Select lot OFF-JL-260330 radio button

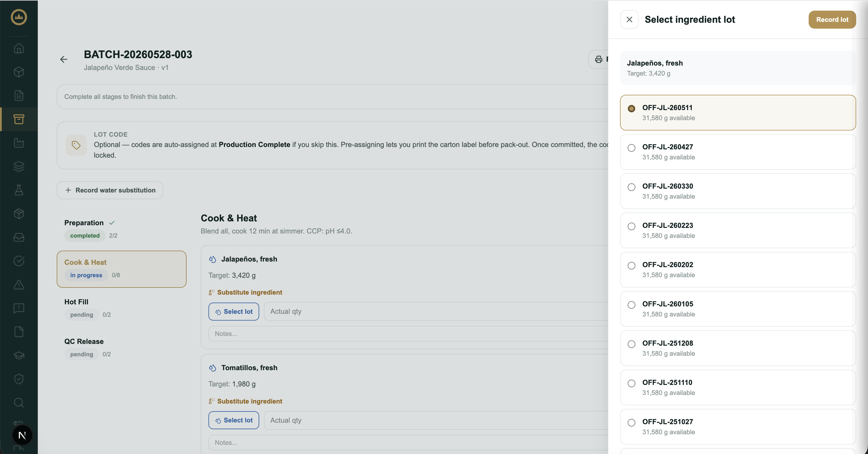(632, 187)
